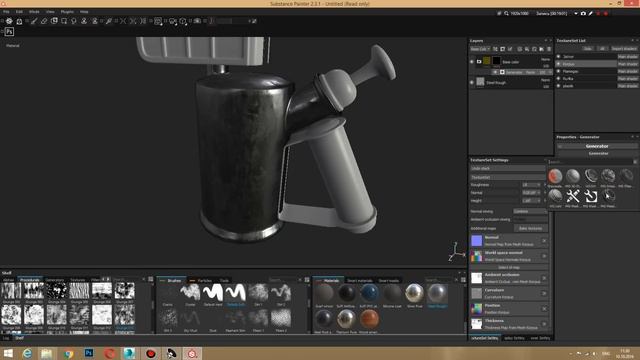Viewport: 640px width, 360px height.
Task: Pick the red sphere generator thumbnail
Action: click(x=555, y=176)
